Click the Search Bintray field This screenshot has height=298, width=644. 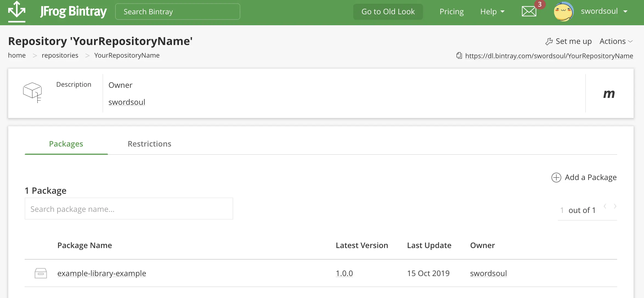[x=177, y=12]
